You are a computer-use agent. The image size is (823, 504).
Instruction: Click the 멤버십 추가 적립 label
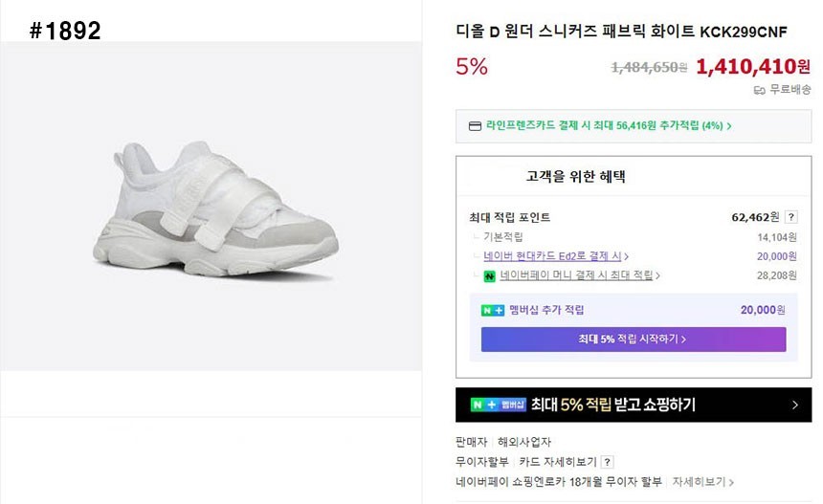coord(546,310)
